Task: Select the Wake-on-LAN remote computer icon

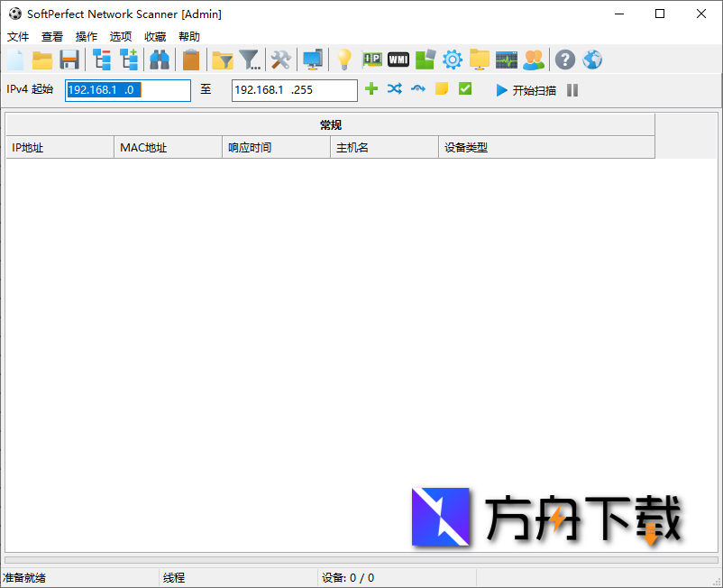Action: (x=313, y=59)
